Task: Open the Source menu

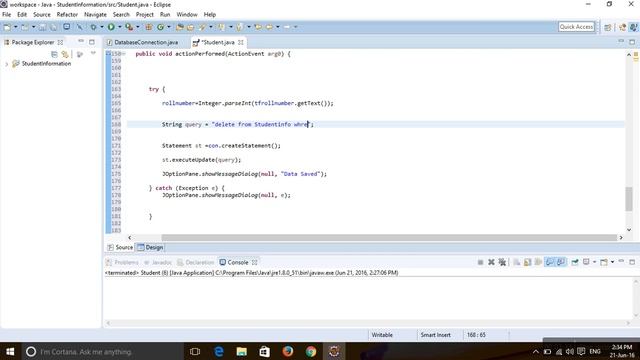Action: [x=42, y=14]
